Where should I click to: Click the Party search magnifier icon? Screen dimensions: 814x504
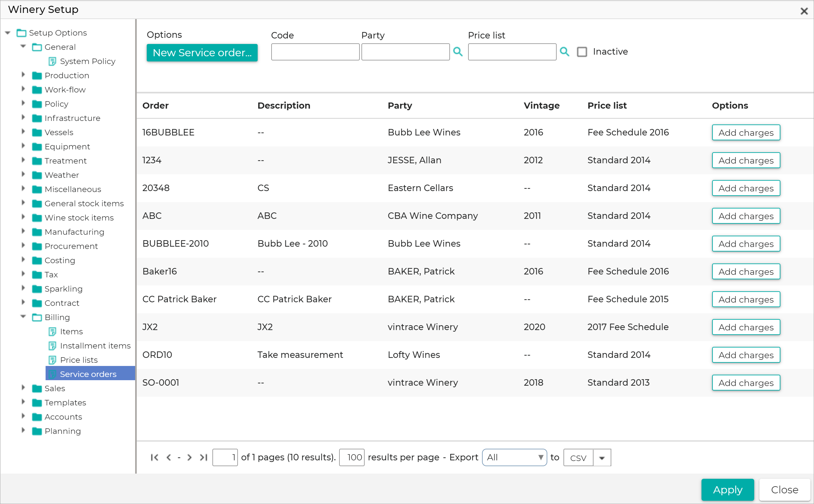458,52
